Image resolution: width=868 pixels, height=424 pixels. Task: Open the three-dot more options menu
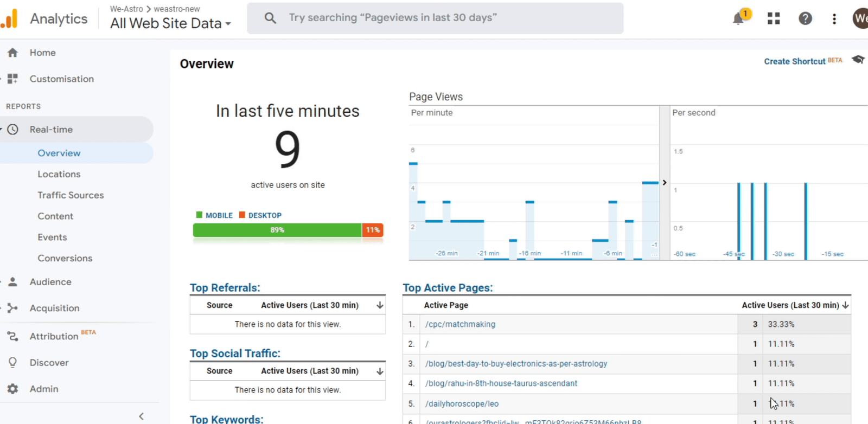[x=834, y=18]
